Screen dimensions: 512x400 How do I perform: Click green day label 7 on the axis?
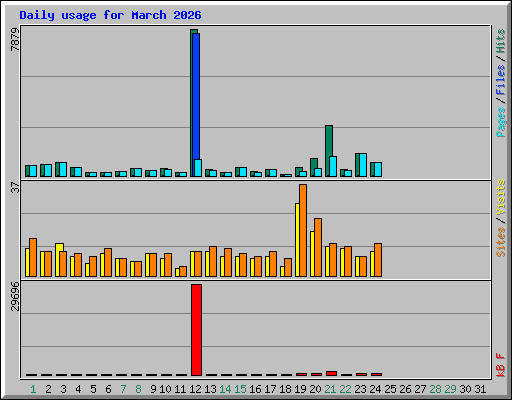[123, 389]
